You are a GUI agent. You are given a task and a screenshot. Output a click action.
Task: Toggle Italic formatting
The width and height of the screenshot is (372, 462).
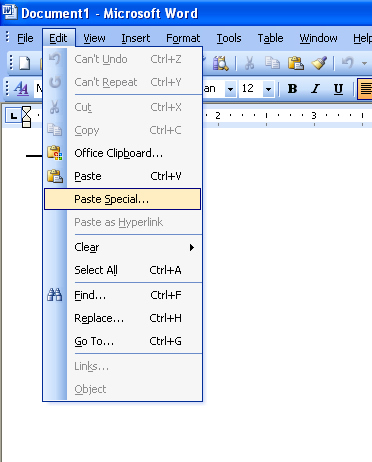point(315,89)
